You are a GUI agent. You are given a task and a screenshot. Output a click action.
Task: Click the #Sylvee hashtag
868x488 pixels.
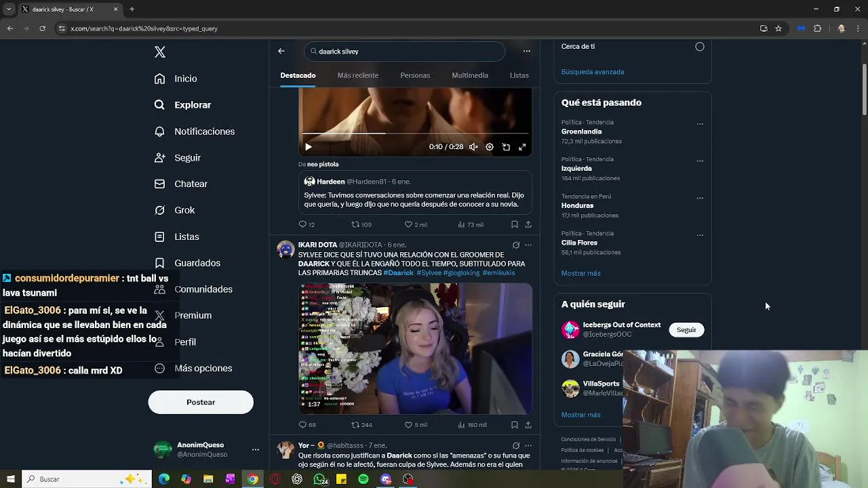pos(429,272)
